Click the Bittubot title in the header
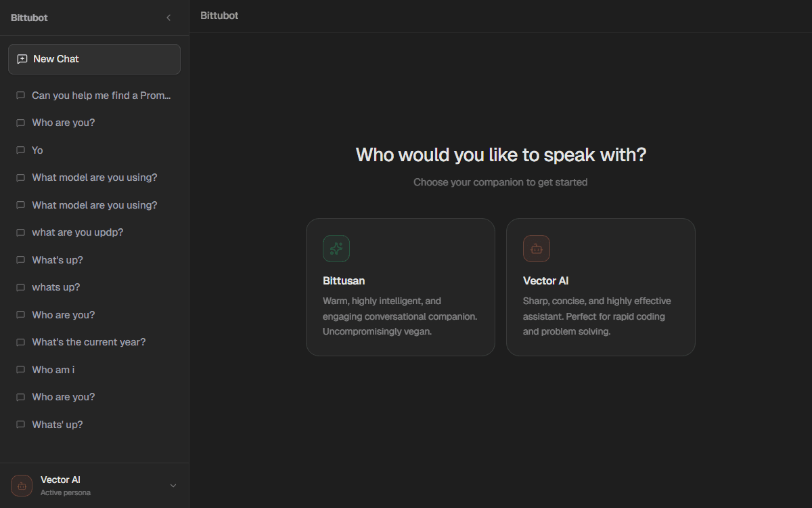 pos(219,14)
